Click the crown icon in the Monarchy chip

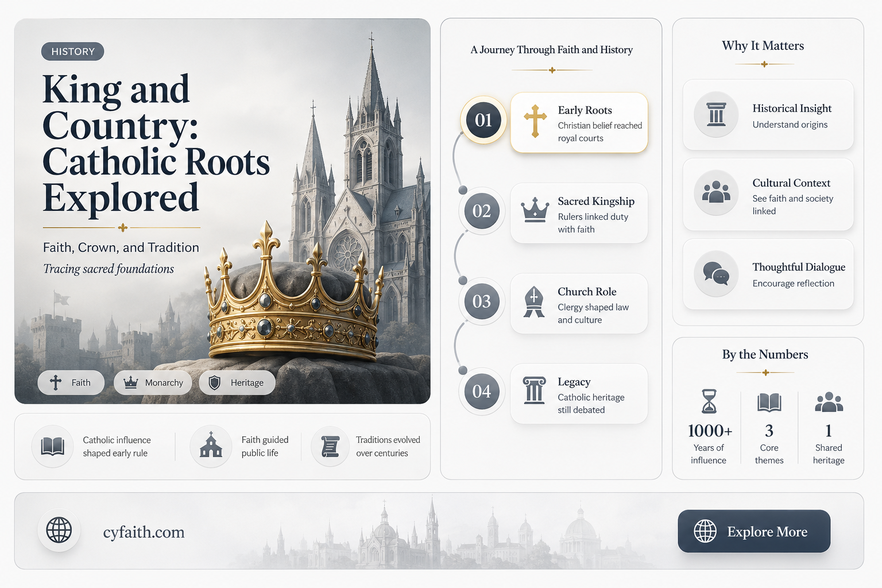click(131, 382)
